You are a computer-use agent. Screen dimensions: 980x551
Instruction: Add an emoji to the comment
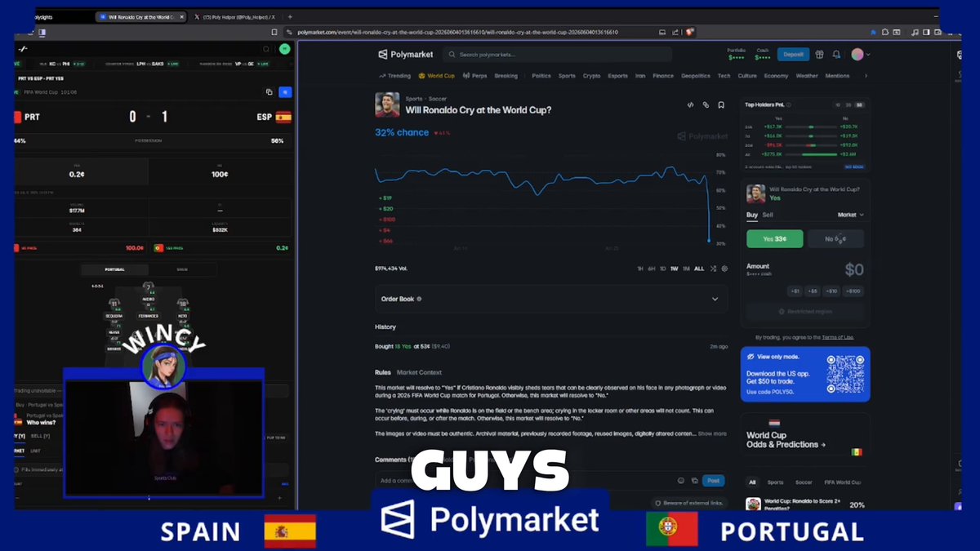tap(681, 481)
